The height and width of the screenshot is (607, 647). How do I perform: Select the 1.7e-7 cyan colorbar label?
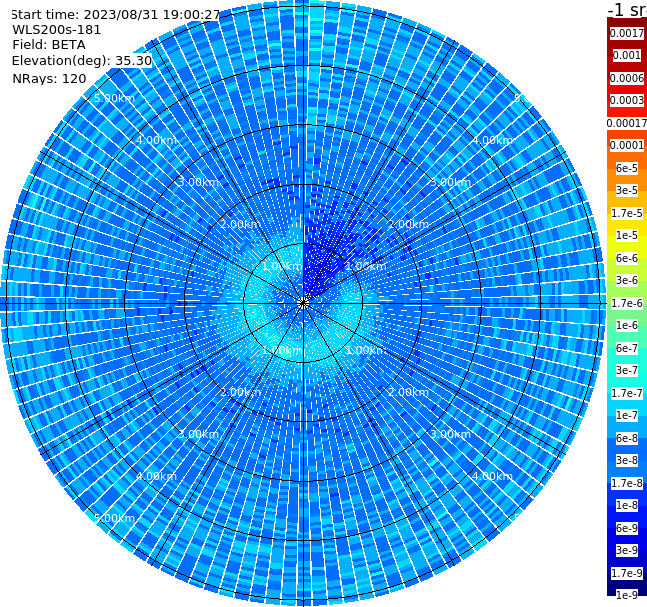pos(626,393)
